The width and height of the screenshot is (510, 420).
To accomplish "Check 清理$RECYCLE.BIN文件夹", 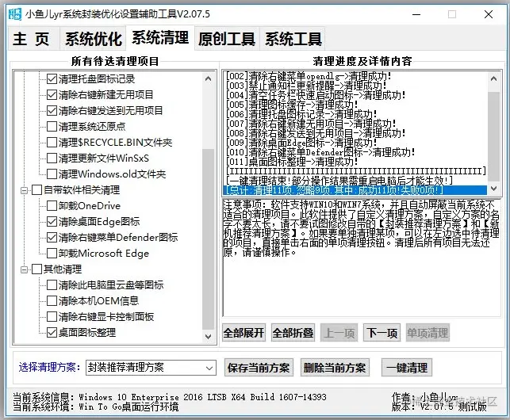I will [52, 142].
